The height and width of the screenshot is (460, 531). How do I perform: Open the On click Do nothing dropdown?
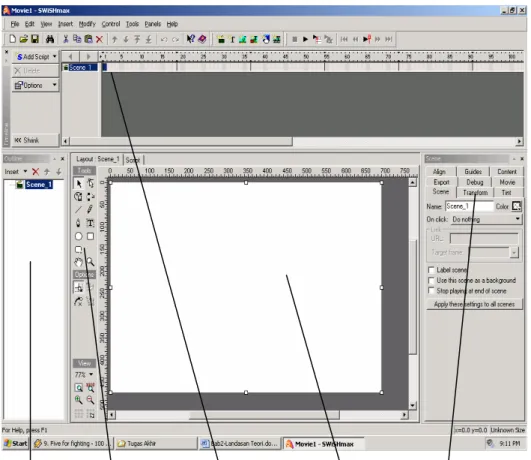coord(486,219)
